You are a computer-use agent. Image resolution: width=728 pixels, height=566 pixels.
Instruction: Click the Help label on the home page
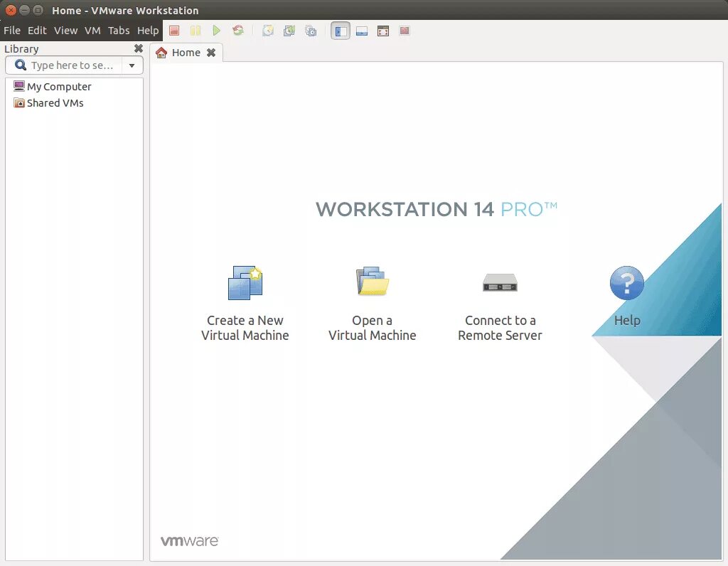point(627,321)
